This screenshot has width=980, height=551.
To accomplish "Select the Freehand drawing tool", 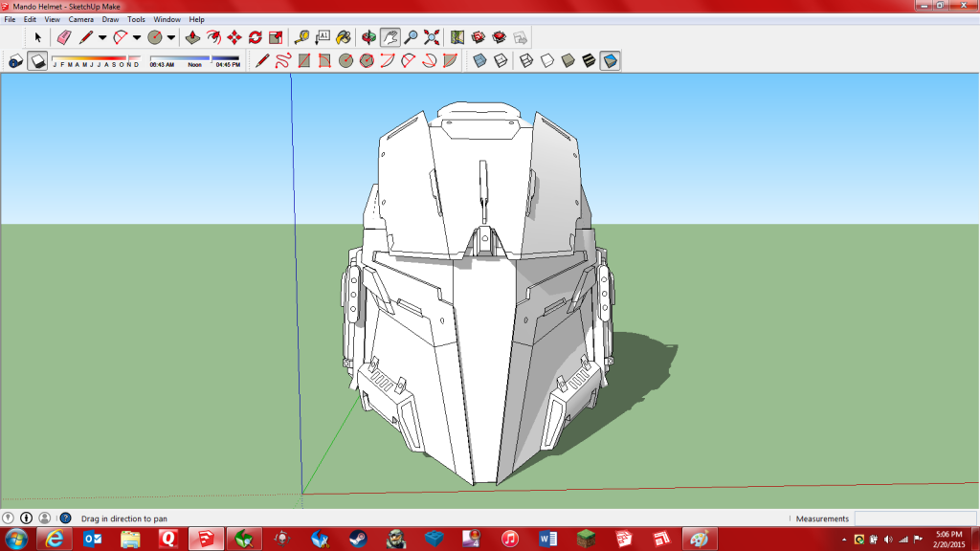I will pos(283,60).
